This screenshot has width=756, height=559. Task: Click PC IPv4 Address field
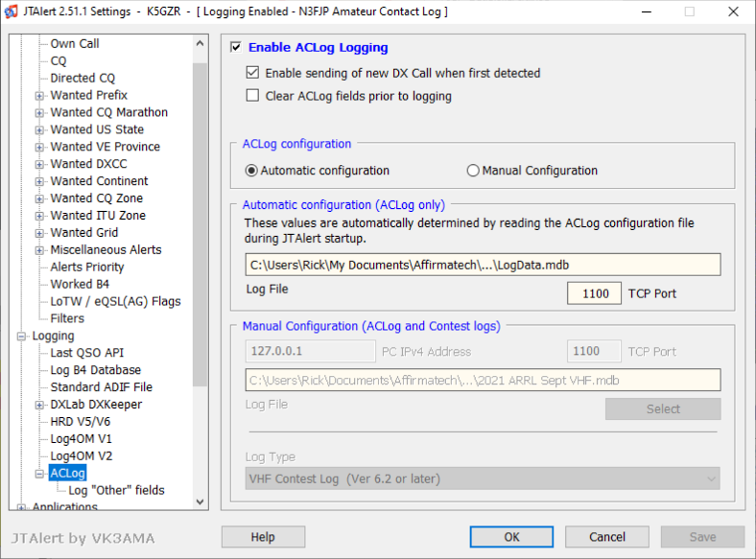[310, 351]
